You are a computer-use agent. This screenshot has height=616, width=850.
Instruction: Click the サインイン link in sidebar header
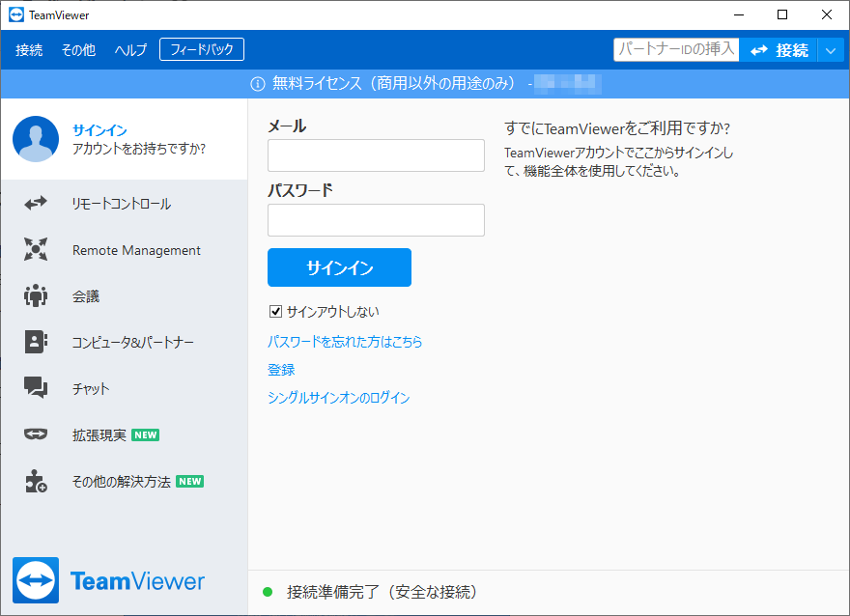(x=99, y=130)
